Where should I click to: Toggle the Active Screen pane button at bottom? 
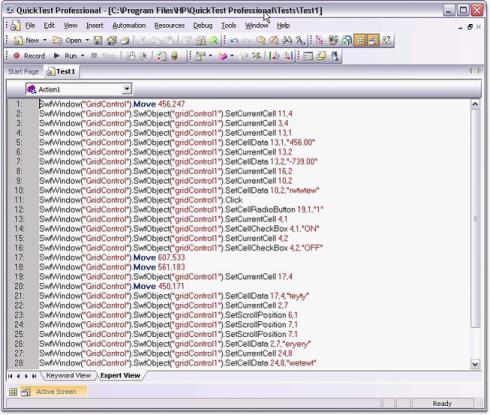pyautogui.click(x=53, y=392)
